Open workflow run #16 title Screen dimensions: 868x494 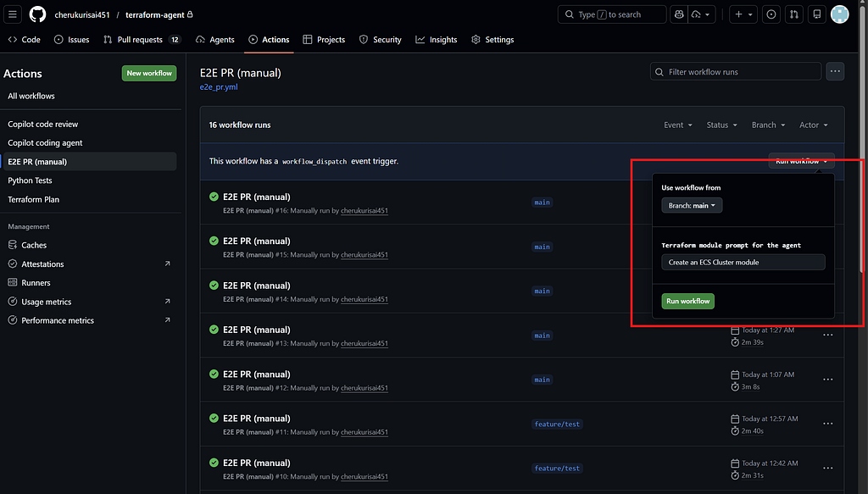(x=256, y=197)
